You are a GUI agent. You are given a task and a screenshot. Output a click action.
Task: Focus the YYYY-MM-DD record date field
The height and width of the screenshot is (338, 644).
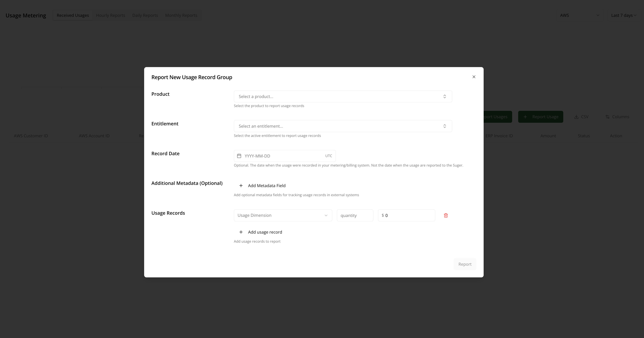pyautogui.click(x=284, y=156)
